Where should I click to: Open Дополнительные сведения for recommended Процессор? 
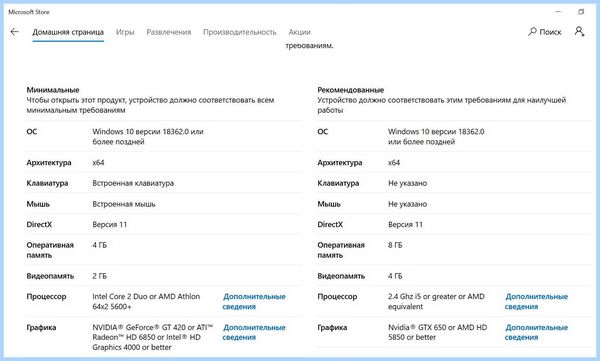click(536, 302)
